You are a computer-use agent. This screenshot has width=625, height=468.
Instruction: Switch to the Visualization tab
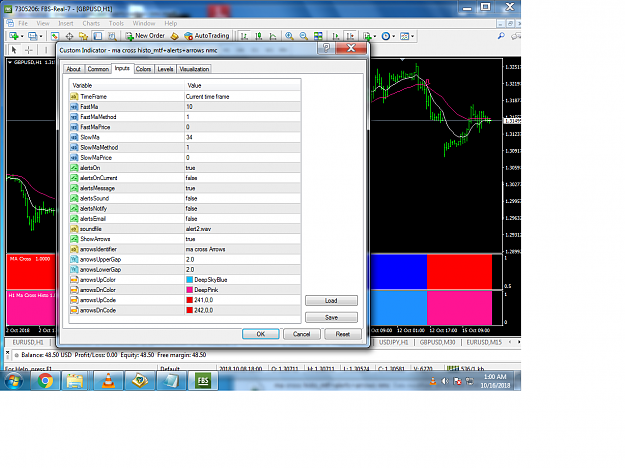(x=194, y=69)
